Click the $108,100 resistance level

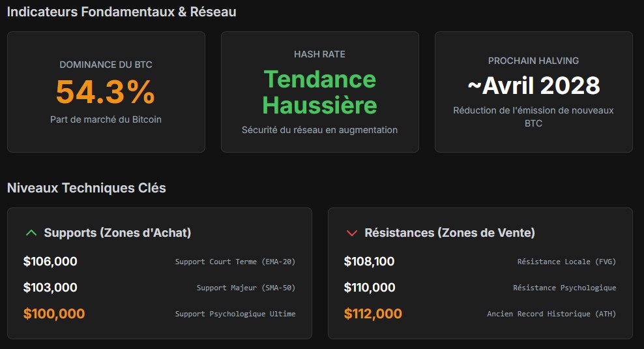pos(369,262)
